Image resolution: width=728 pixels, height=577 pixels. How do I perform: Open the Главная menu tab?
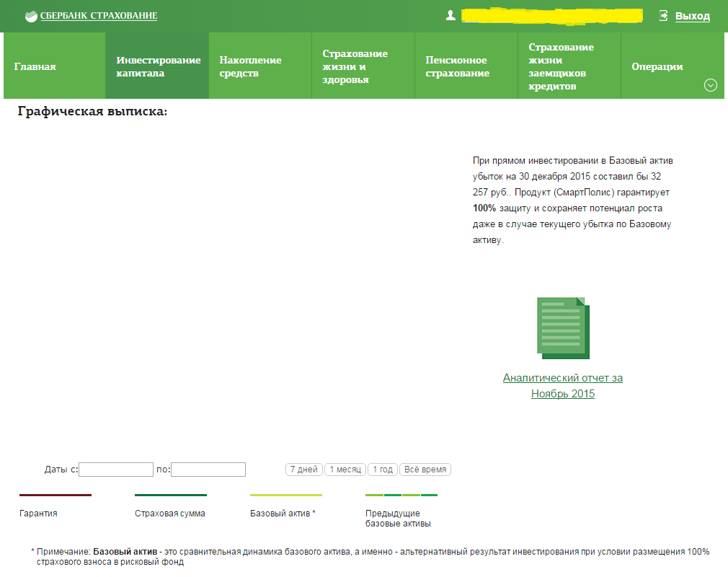click(54, 66)
